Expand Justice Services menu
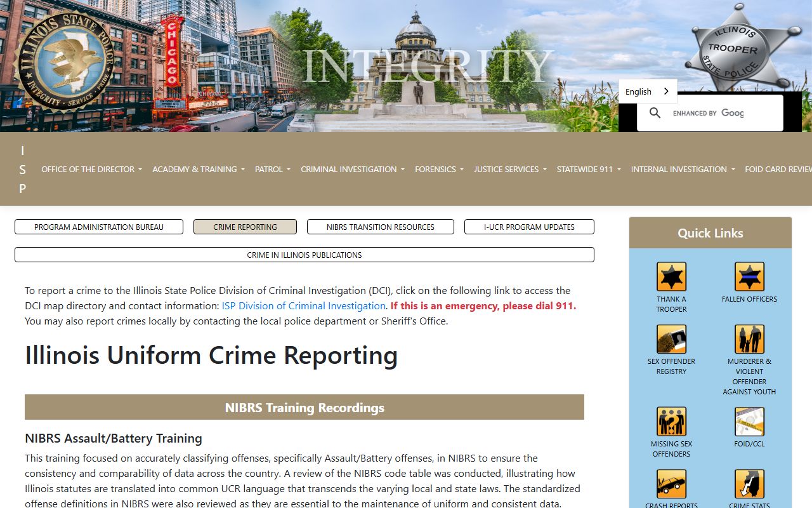812x508 pixels. (510, 169)
